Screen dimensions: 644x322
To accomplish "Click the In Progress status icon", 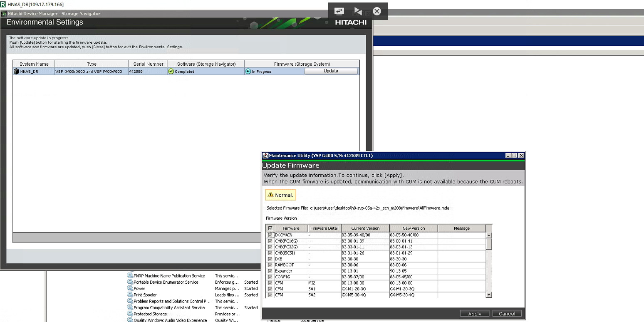I will pos(248,71).
